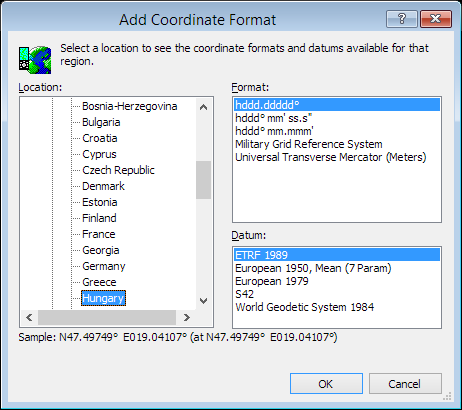Select ETRF 1989 datum

(337, 255)
